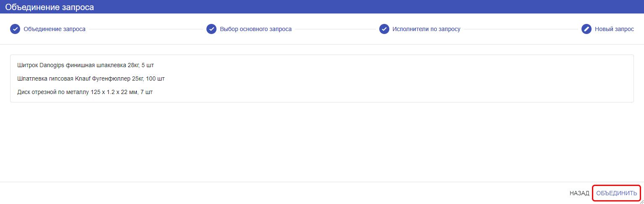Open the 'Выбор основного запроса' step label
The width and height of the screenshot is (644, 204).
point(256,29)
